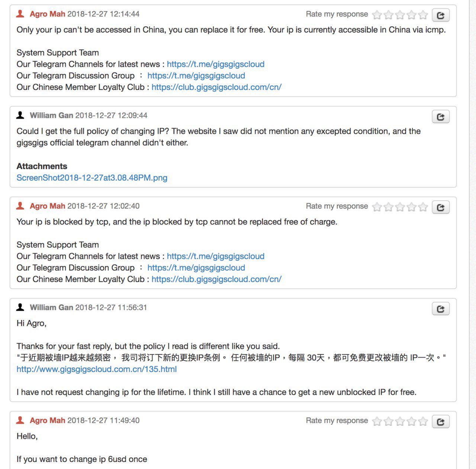Open Telegram Discussion Group link in 12:14:44 reply
This screenshot has width=476, height=469.
(x=196, y=75)
